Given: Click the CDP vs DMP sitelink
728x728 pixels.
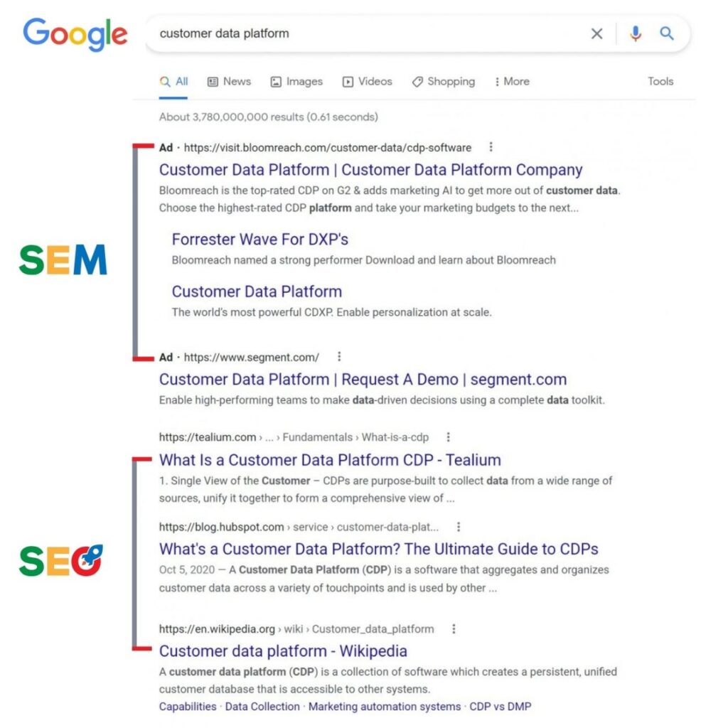Looking at the screenshot, I should point(500,706).
